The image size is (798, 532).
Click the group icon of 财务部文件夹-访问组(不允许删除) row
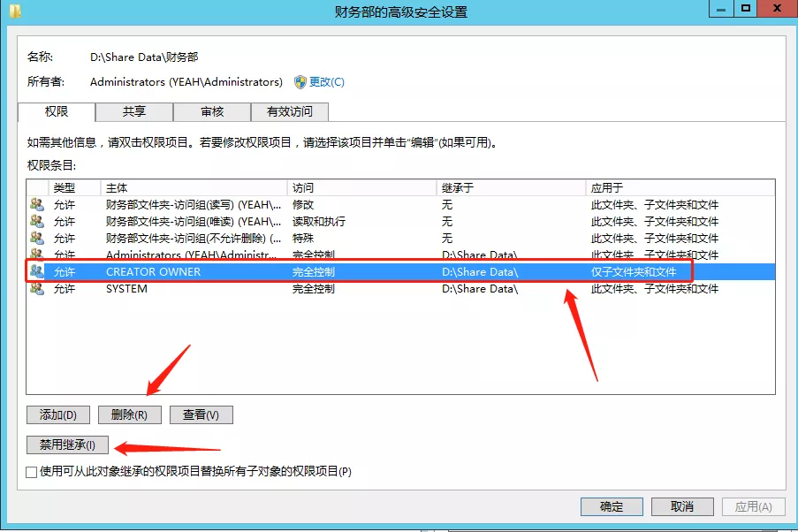37,239
